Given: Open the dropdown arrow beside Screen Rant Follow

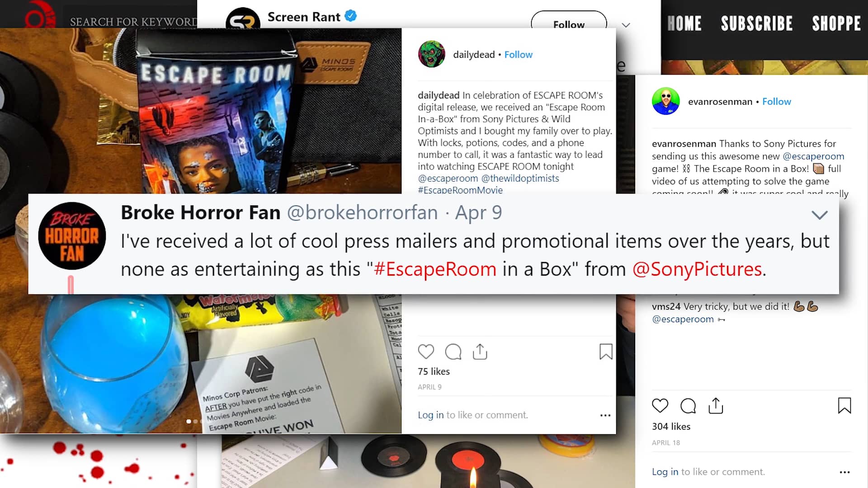Looking at the screenshot, I should click(x=626, y=25).
